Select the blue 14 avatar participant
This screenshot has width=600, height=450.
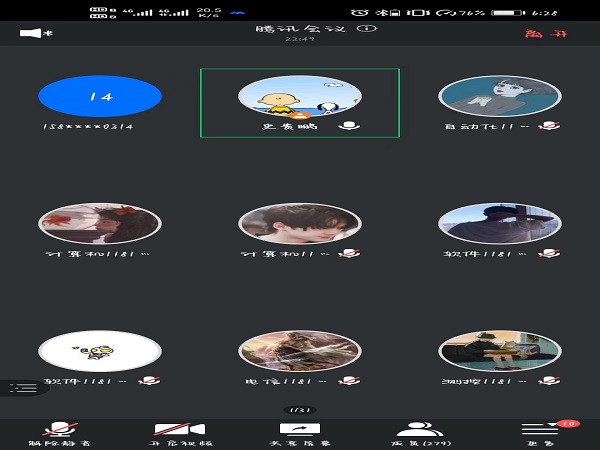(x=99, y=97)
